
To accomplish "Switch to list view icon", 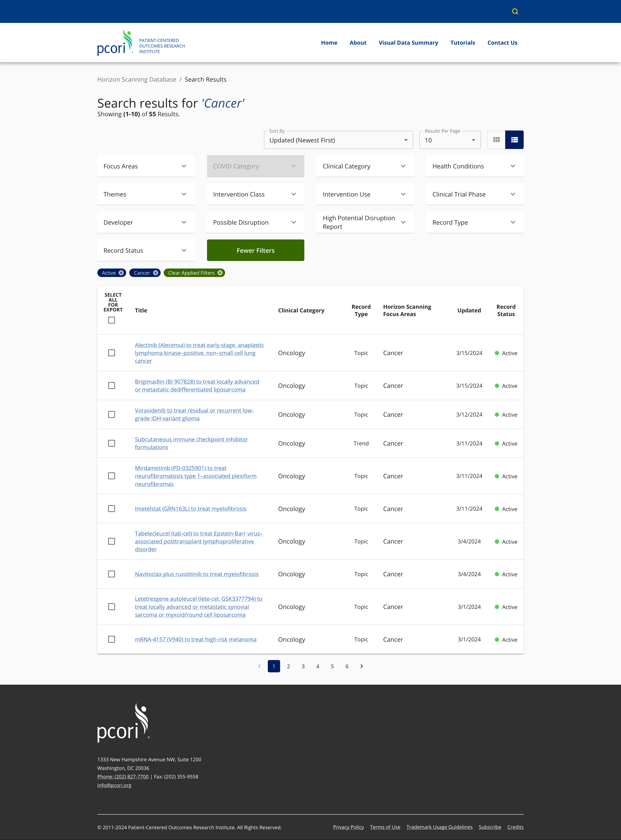I will click(x=514, y=140).
